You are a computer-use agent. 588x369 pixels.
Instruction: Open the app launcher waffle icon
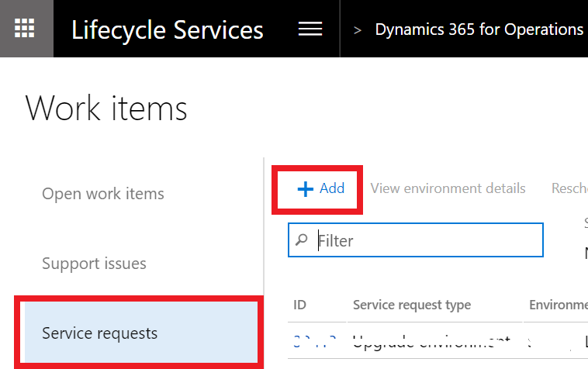(x=26, y=29)
